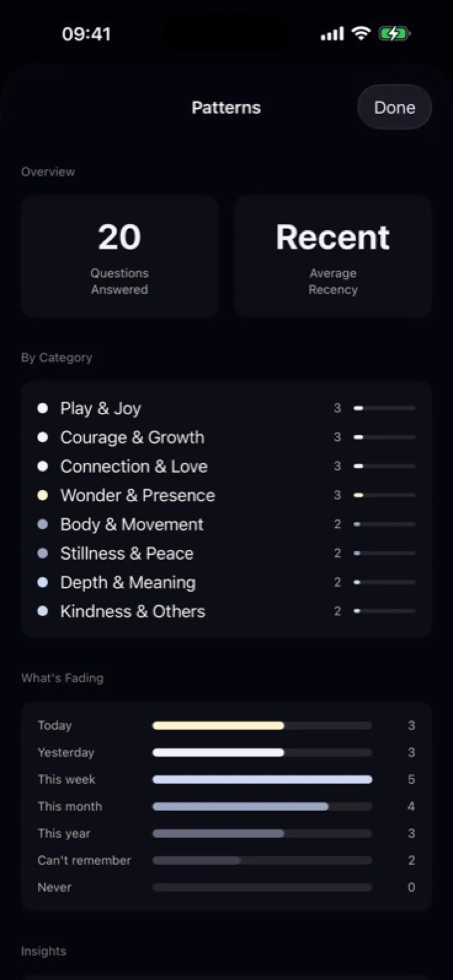
Task: Select the Stillness & Peace row
Action: pos(127,553)
